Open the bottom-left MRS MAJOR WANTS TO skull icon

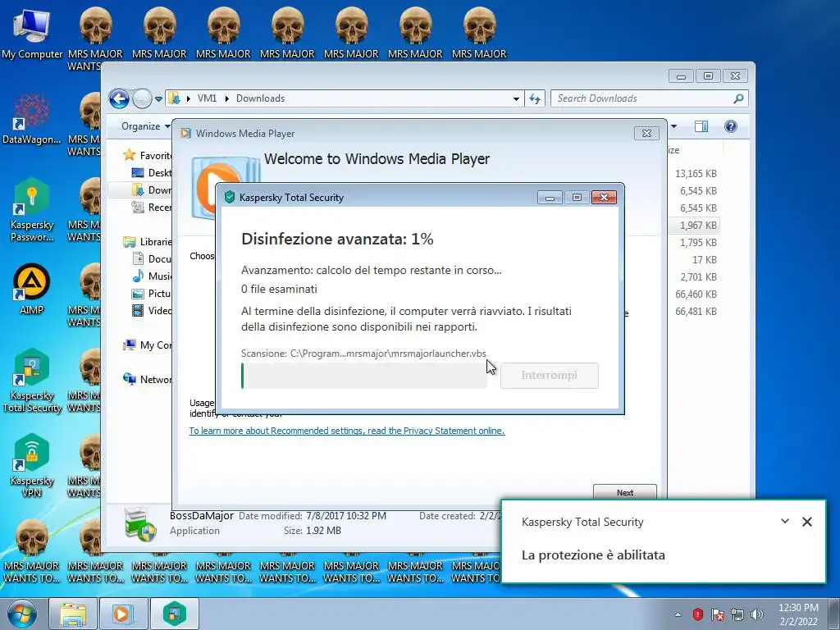[32, 550]
